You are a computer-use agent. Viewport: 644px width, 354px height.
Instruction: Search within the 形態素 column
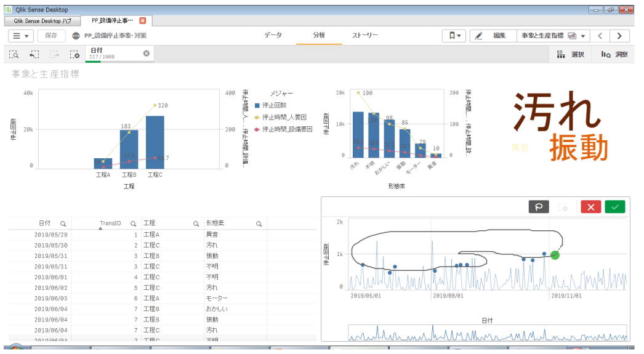click(x=259, y=223)
